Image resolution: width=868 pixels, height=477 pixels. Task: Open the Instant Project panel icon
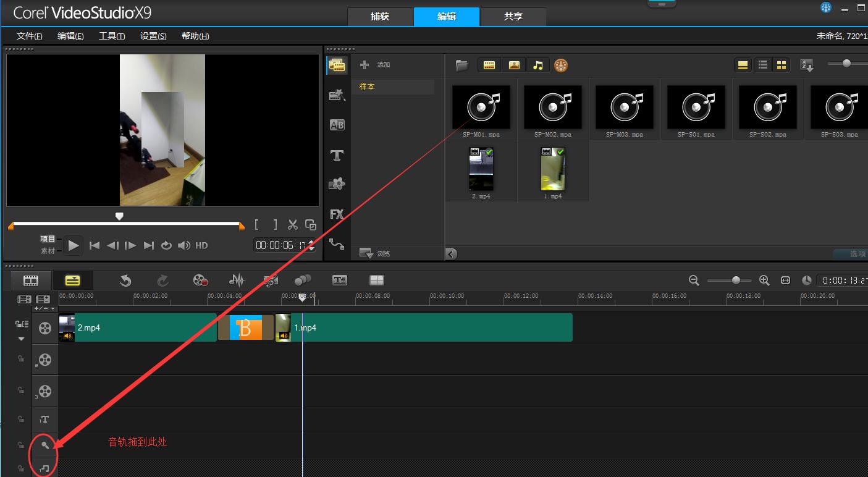(x=337, y=95)
